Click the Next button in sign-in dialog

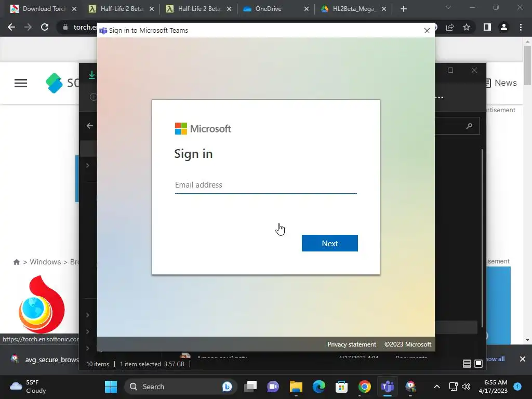click(x=329, y=243)
